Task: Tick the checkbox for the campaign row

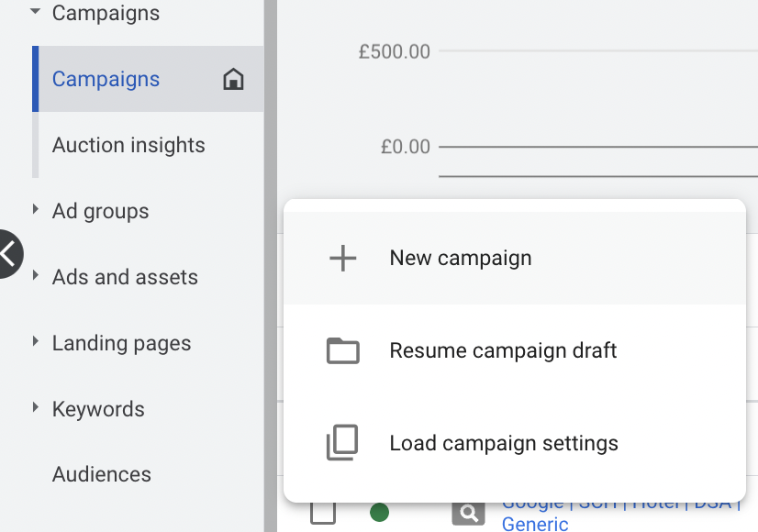Action: pyautogui.click(x=323, y=511)
